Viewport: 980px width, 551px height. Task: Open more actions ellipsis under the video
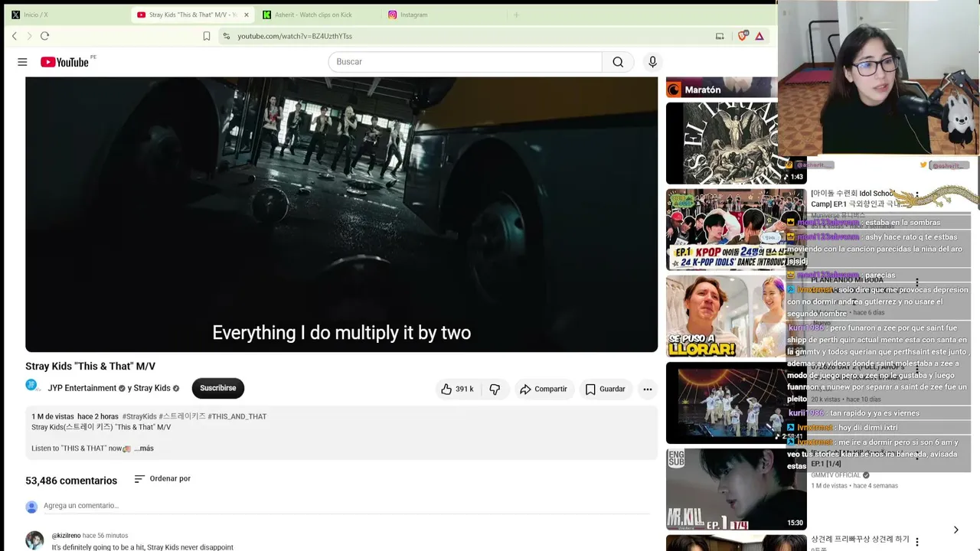(648, 389)
